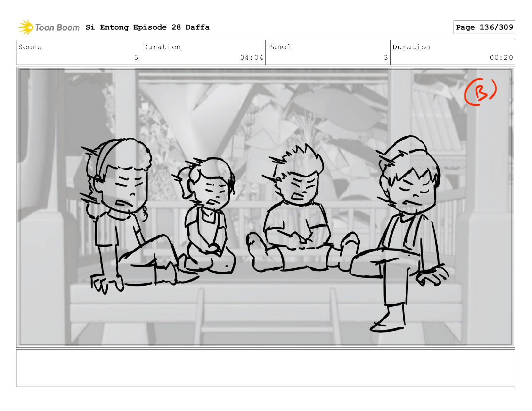The height and width of the screenshot is (411, 532).
Task: Click the Toon Boom logo
Action: pyautogui.click(x=49, y=27)
